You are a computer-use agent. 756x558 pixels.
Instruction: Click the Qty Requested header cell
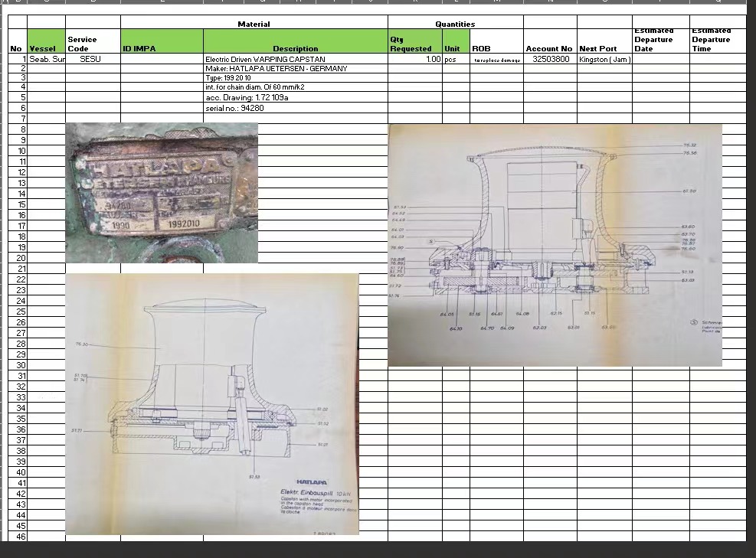414,42
